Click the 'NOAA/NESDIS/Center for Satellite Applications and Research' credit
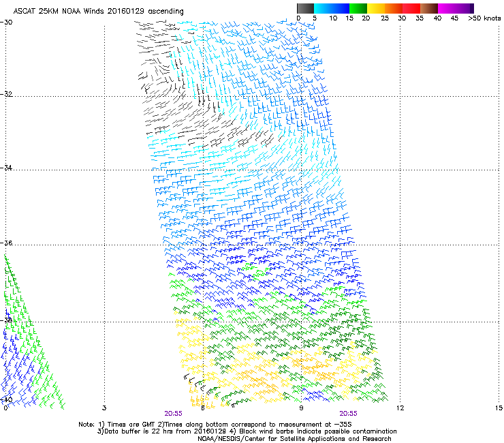Screen dimensions: 504x443 [x=294, y=439]
